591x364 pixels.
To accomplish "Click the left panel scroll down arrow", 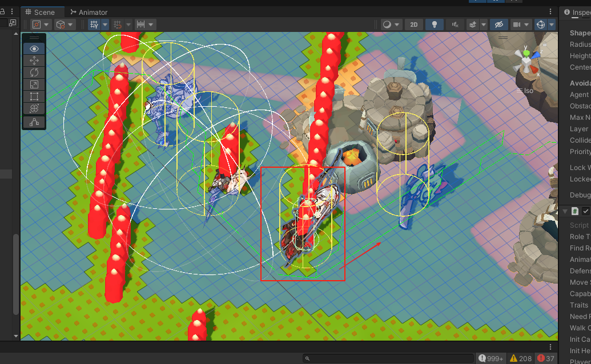I will click(16, 336).
